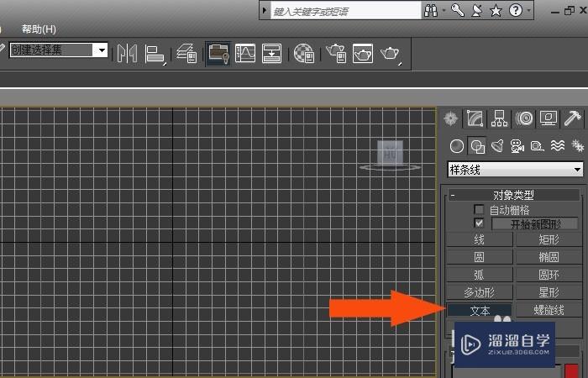Switch to the Create panel tab

[451, 118]
